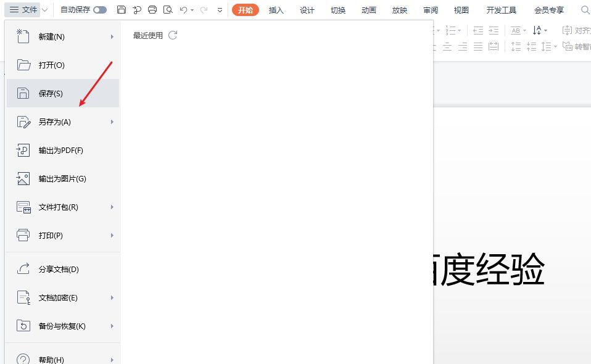Select 文档加密(E) menu entry
591x364 pixels.
tap(62, 298)
